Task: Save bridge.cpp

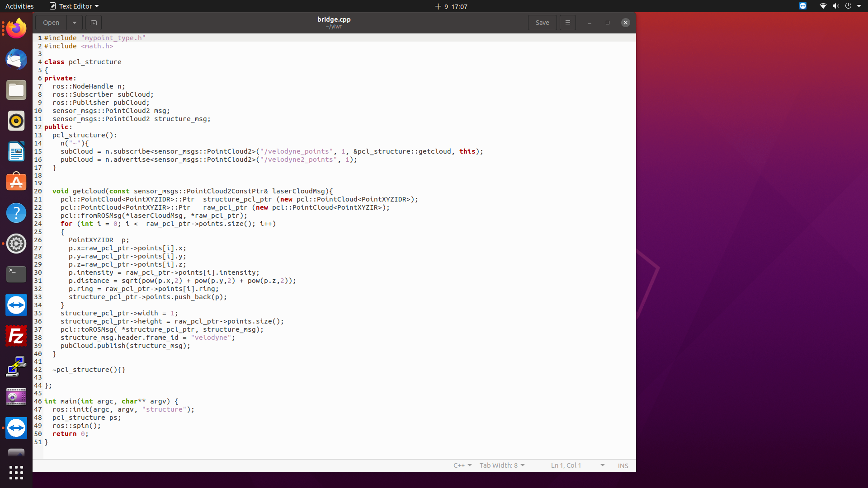Action: tap(542, 23)
